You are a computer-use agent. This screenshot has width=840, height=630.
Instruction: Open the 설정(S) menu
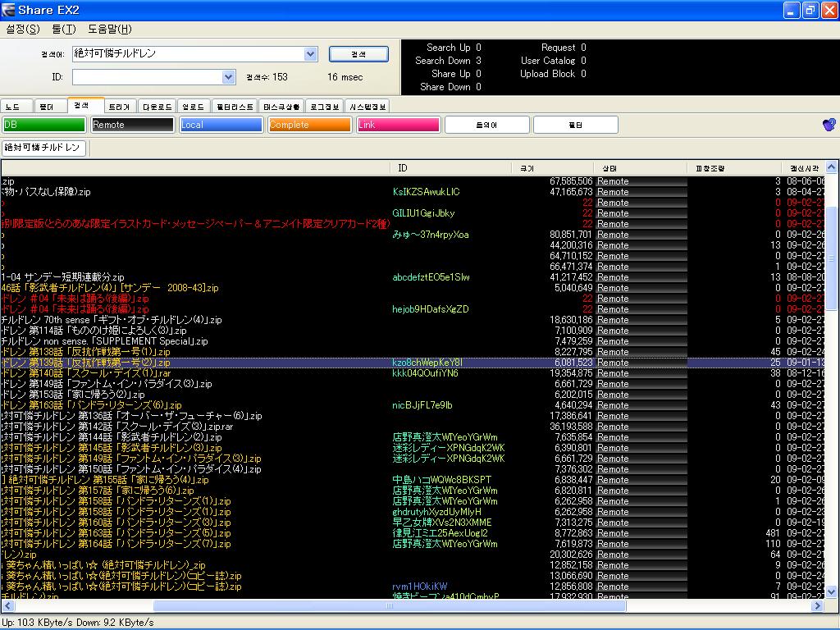22,29
